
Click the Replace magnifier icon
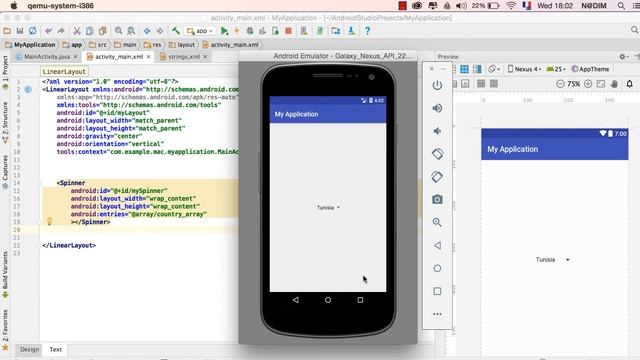click(131, 31)
